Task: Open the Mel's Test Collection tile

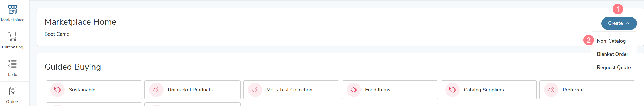Action: click(291, 90)
